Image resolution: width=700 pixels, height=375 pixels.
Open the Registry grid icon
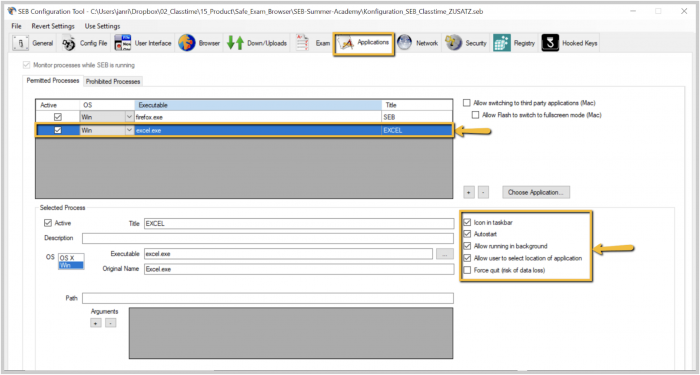coord(502,43)
